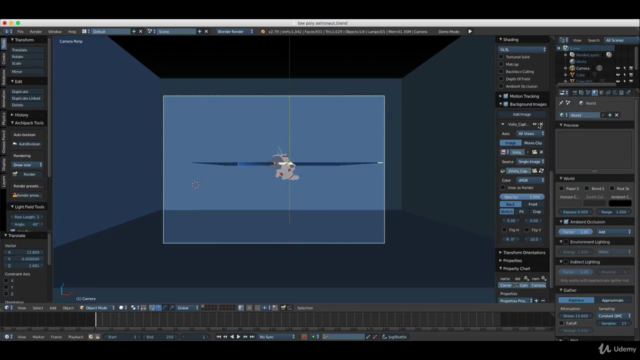
Task: Toggle Ambient Occlusion checkbox in Shading panel
Action: click(501, 86)
